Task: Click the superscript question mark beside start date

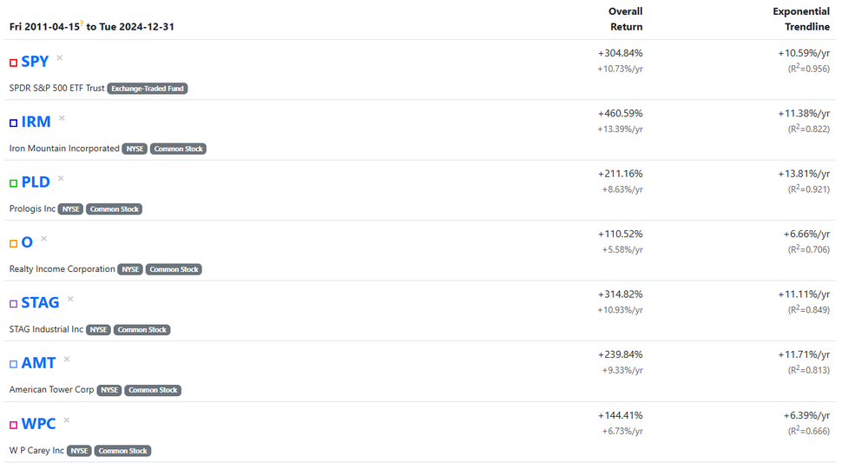Action: (x=82, y=23)
